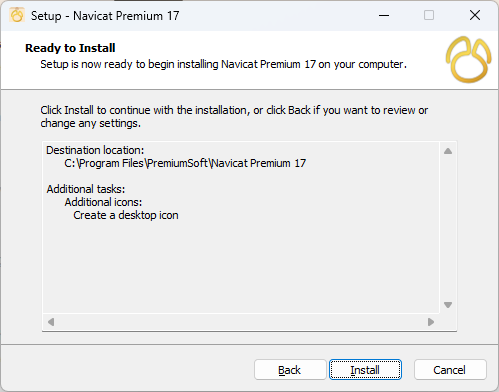Click the 'Ready to Install' heading
Screen dimensions: 499x392
click(70, 48)
